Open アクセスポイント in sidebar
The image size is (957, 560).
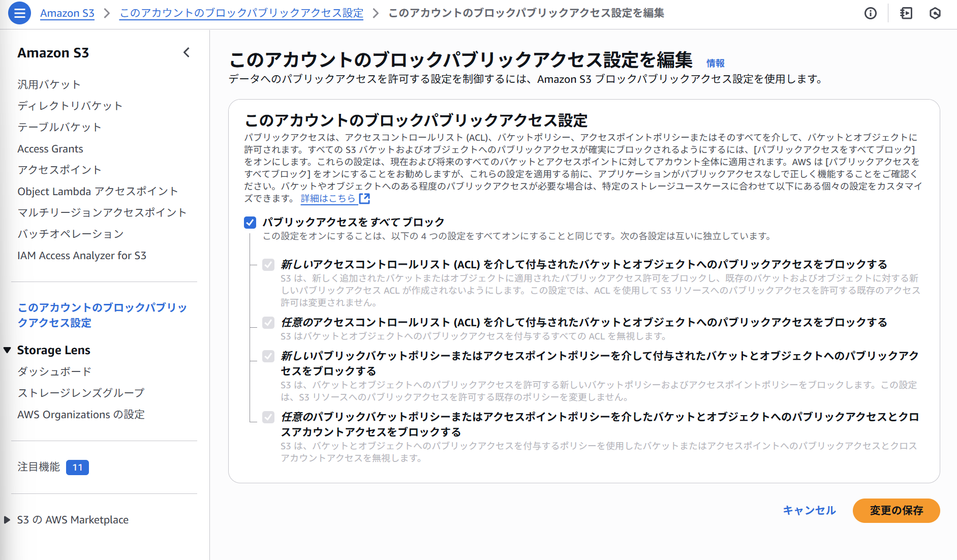(59, 170)
